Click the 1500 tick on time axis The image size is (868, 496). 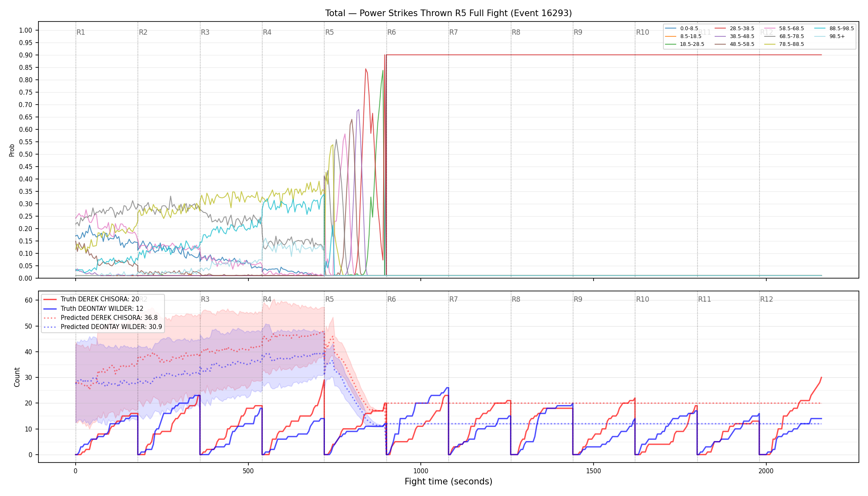[x=594, y=471]
